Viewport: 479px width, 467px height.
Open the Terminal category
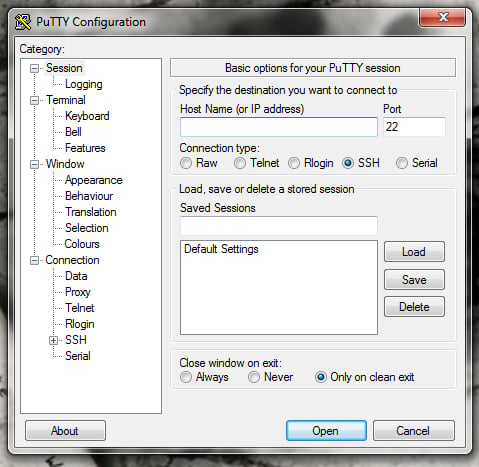pos(66,100)
